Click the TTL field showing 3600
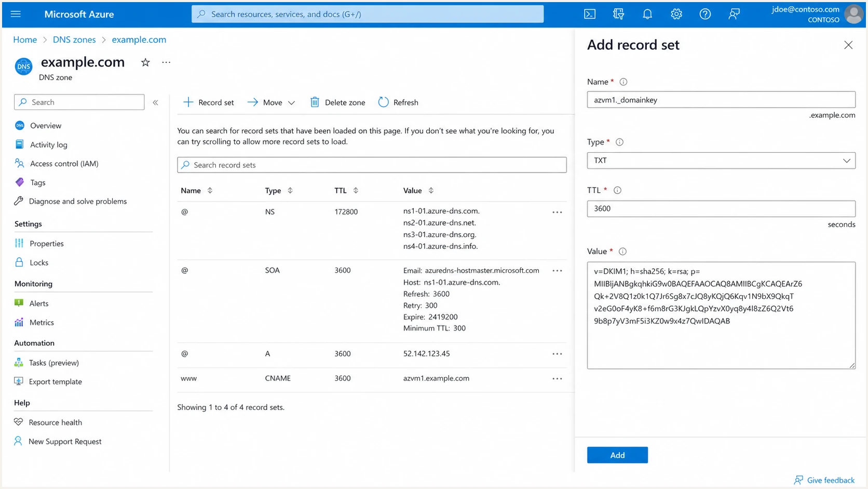Viewport: 868px width, 489px height. [721, 208]
